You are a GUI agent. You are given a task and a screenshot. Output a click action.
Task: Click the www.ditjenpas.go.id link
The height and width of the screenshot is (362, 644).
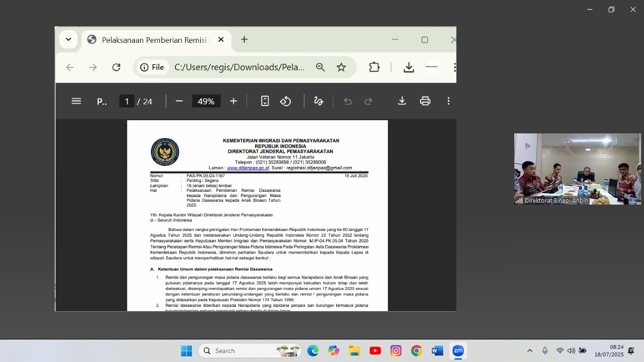tap(248, 168)
